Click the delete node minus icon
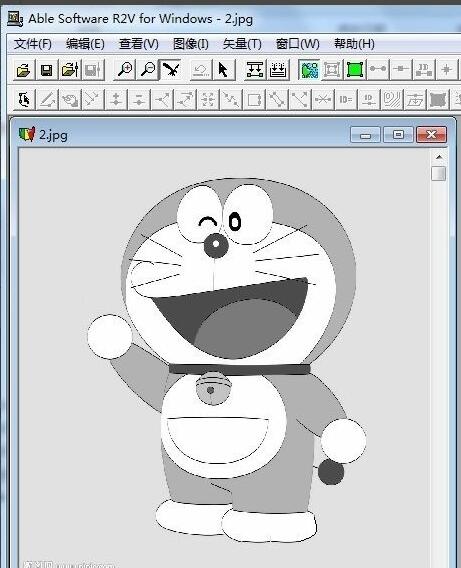 tap(139, 99)
